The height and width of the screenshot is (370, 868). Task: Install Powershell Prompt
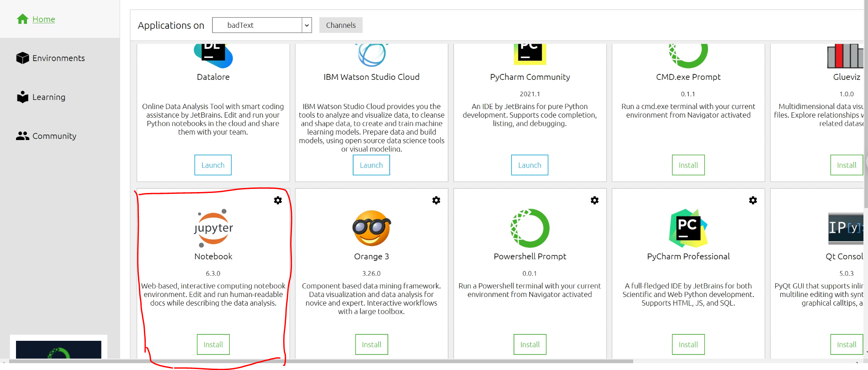530,344
